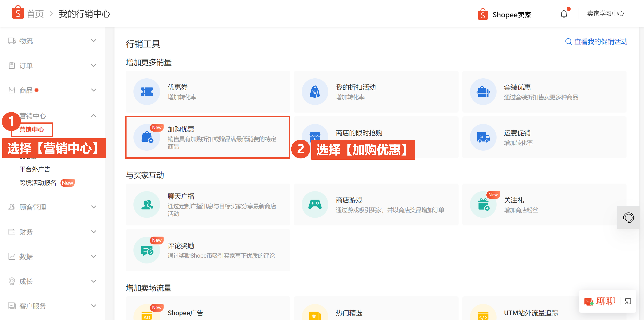Click the 优惠券 voucher icon
644x320 pixels.
click(147, 92)
